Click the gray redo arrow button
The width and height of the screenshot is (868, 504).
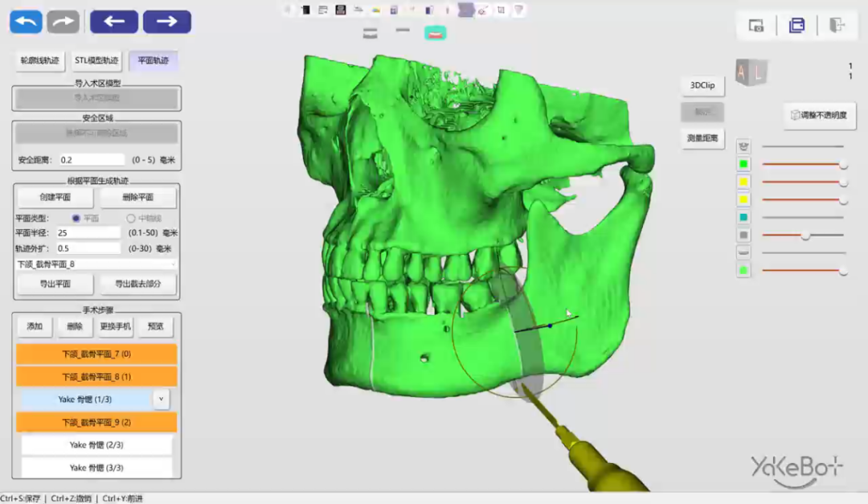tap(63, 22)
